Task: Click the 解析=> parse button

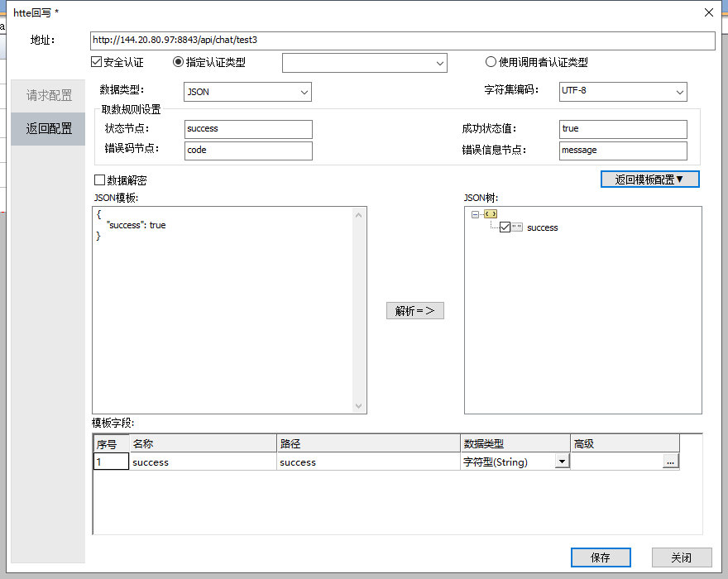Action: (415, 311)
